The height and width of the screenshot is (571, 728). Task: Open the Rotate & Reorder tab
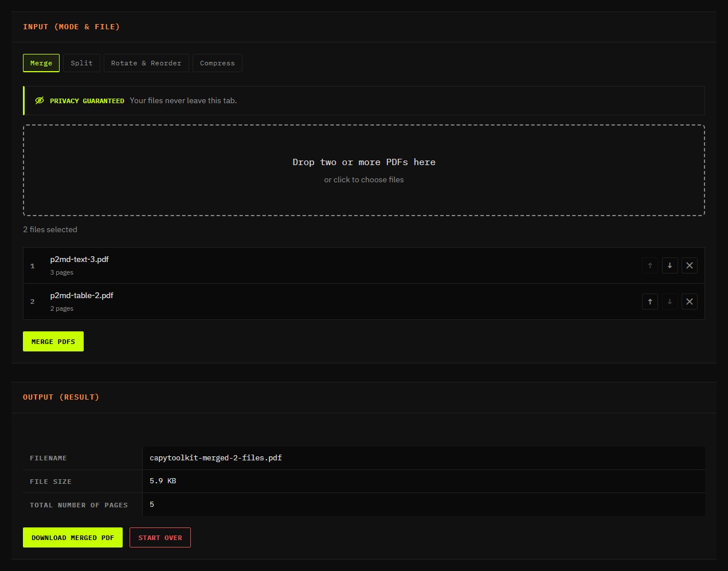[146, 63]
